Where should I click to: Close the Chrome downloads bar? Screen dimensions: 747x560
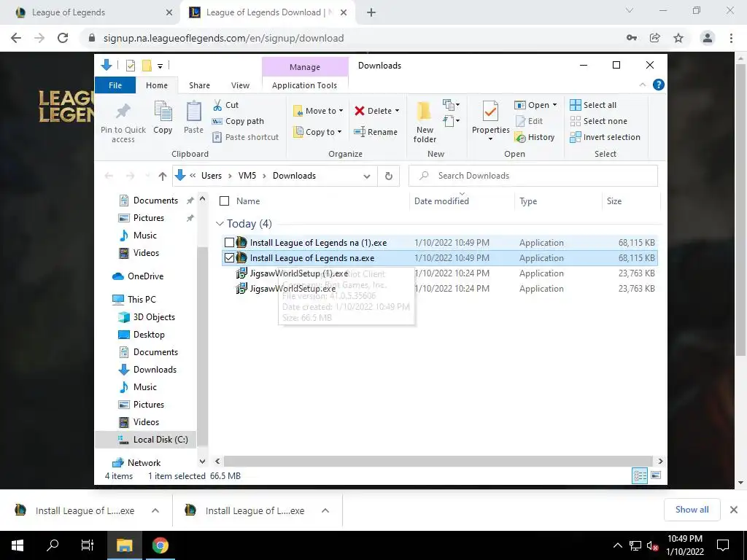point(734,510)
